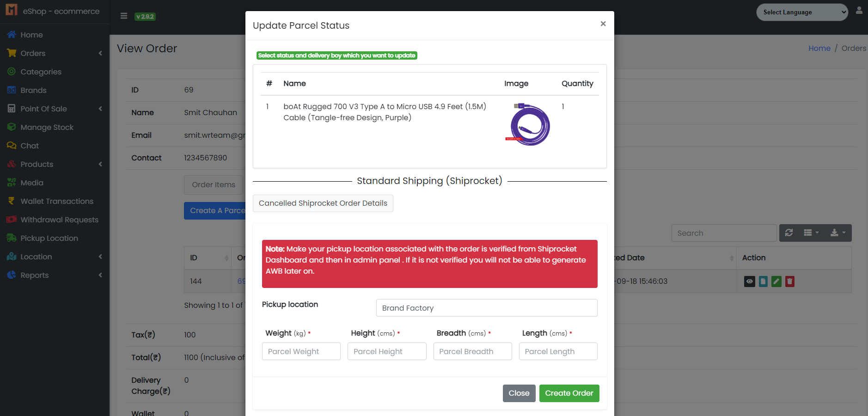Click the refresh table icon
Viewport: 868px width, 416px height.
point(789,233)
